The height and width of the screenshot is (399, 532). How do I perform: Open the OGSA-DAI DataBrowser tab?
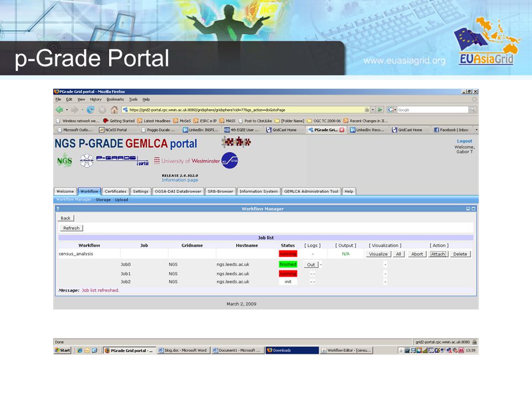[178, 191]
